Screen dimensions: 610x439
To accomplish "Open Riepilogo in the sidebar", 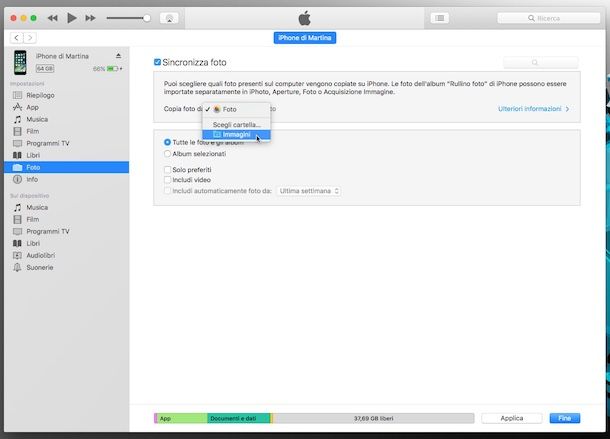I will pyautogui.click(x=67, y=95).
